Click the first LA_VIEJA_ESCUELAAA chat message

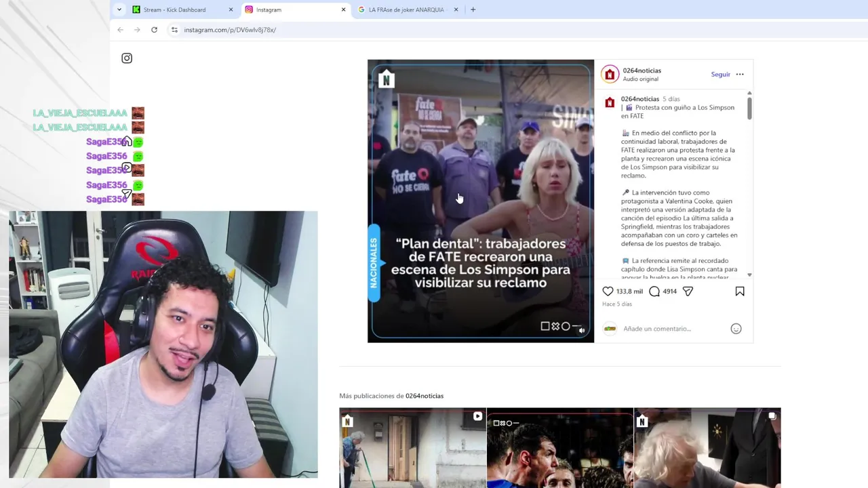(x=88, y=113)
